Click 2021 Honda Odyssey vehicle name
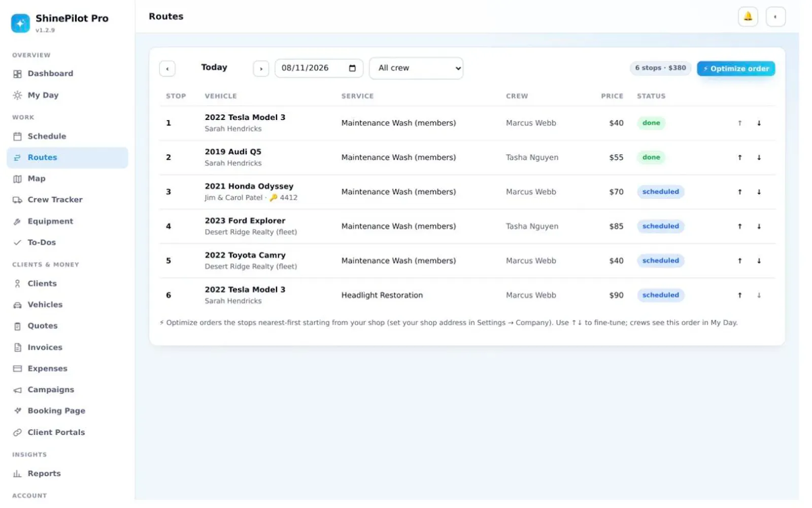Screen dimensions: 812x508 point(249,186)
